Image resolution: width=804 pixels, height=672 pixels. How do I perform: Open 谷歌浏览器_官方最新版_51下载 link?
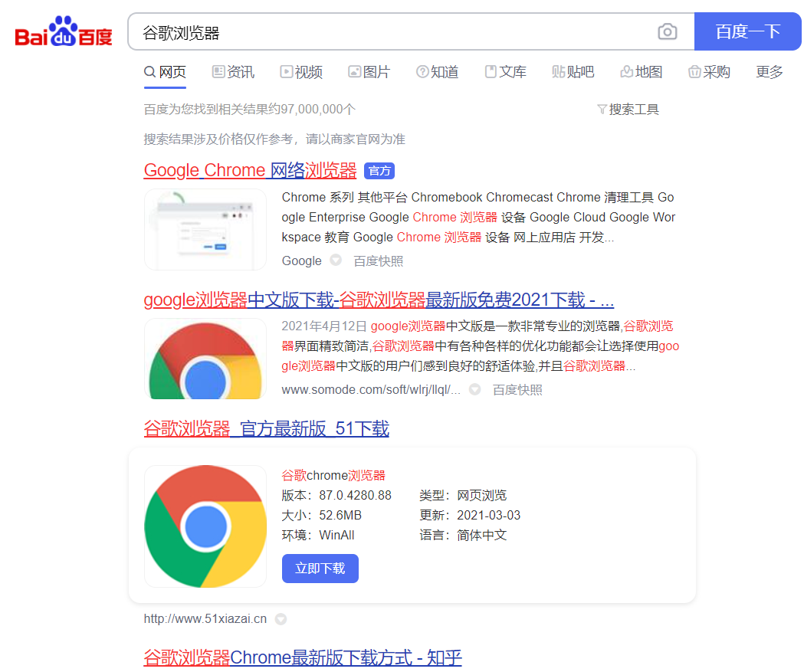[267, 428]
